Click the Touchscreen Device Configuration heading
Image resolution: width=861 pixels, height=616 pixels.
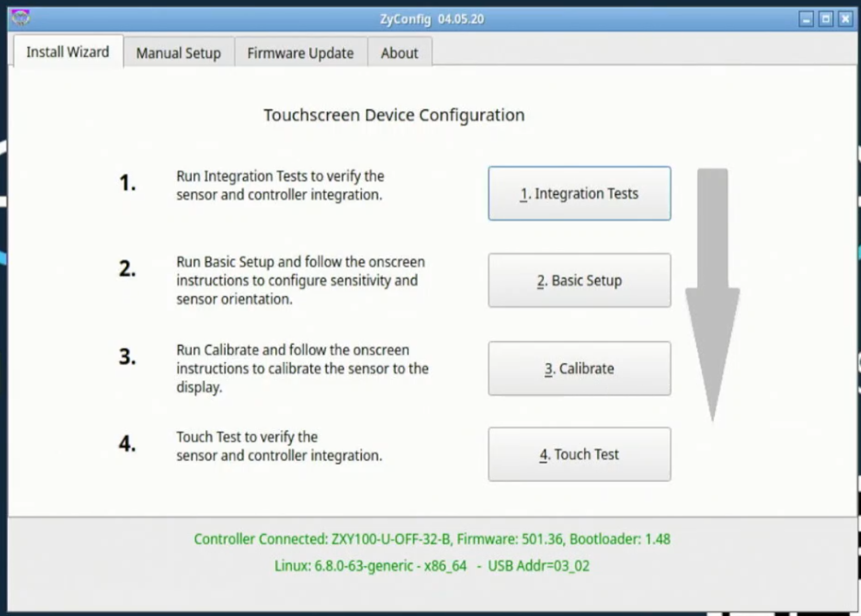click(394, 115)
